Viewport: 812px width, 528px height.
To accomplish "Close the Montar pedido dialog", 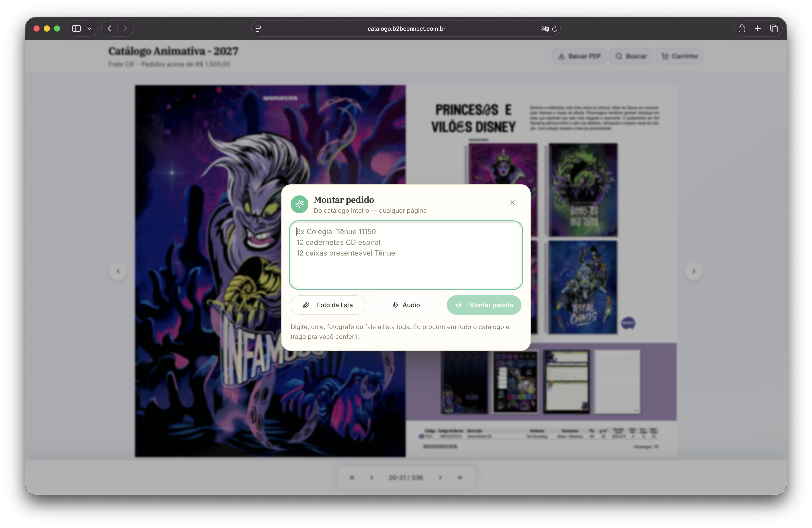I will [x=512, y=203].
